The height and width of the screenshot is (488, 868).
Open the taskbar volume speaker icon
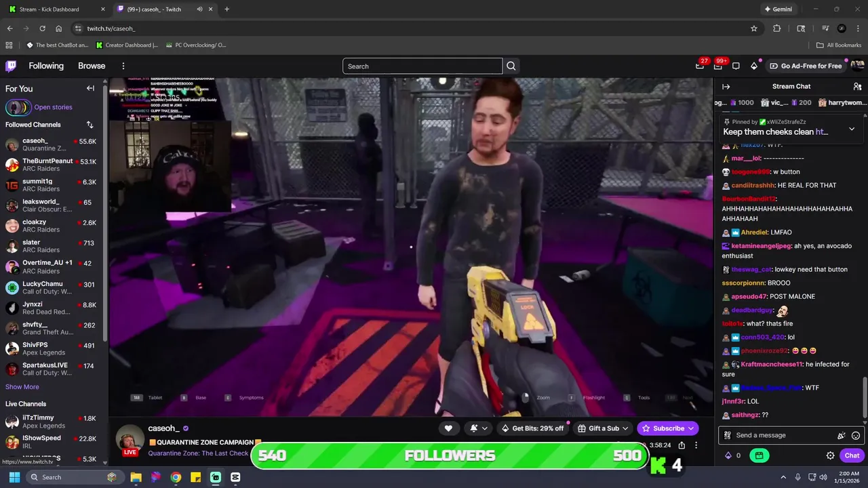tap(823, 477)
